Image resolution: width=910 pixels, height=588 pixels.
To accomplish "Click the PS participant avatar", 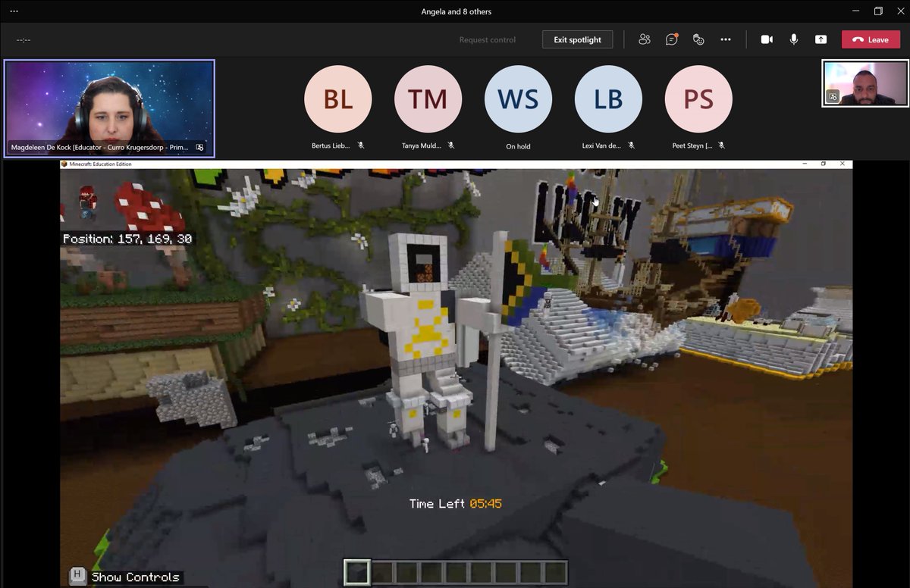I will point(698,99).
